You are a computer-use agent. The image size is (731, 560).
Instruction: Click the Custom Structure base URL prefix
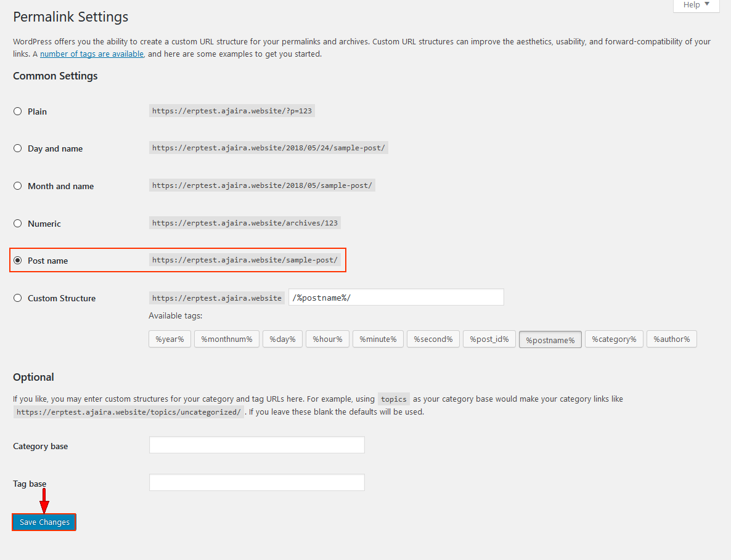coord(217,298)
